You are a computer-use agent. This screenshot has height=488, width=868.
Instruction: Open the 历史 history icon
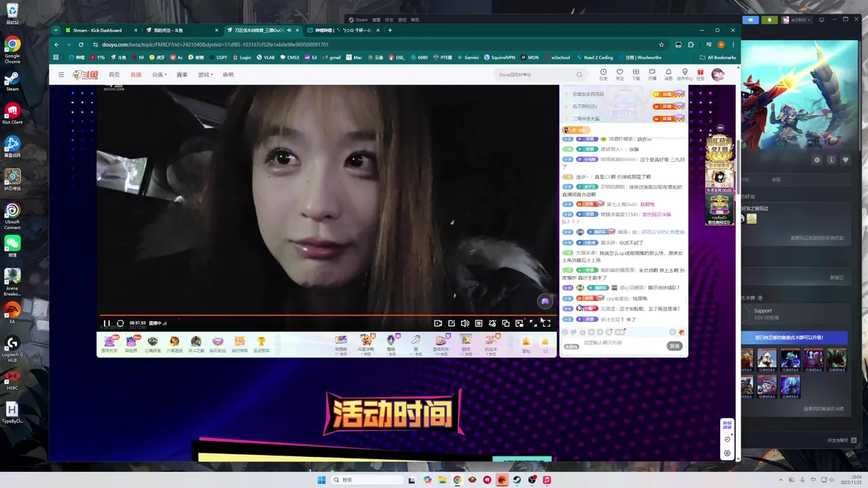(x=604, y=74)
